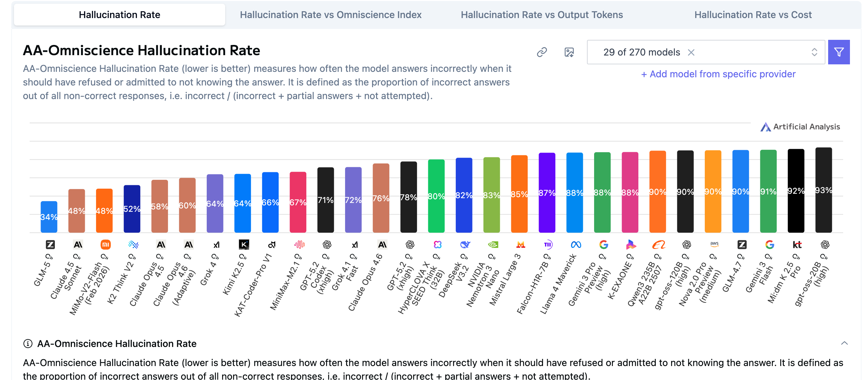
Task: Open the models selector dropdown
Action: [814, 52]
